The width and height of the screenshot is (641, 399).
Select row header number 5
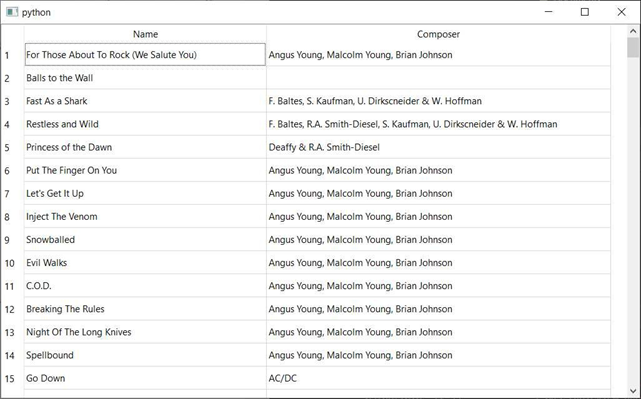(x=12, y=147)
